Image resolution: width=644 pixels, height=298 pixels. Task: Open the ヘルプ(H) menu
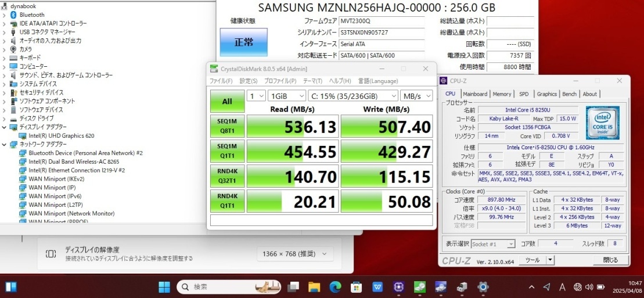coord(340,81)
